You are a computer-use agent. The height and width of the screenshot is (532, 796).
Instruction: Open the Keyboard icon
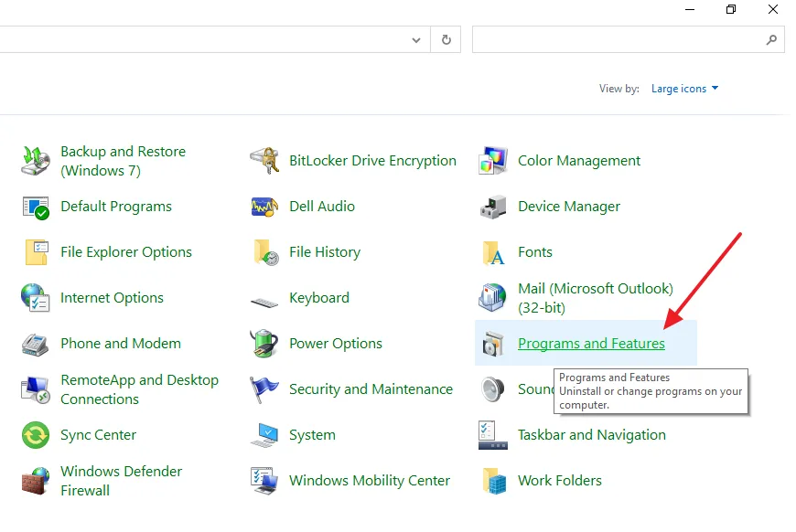[264, 303]
